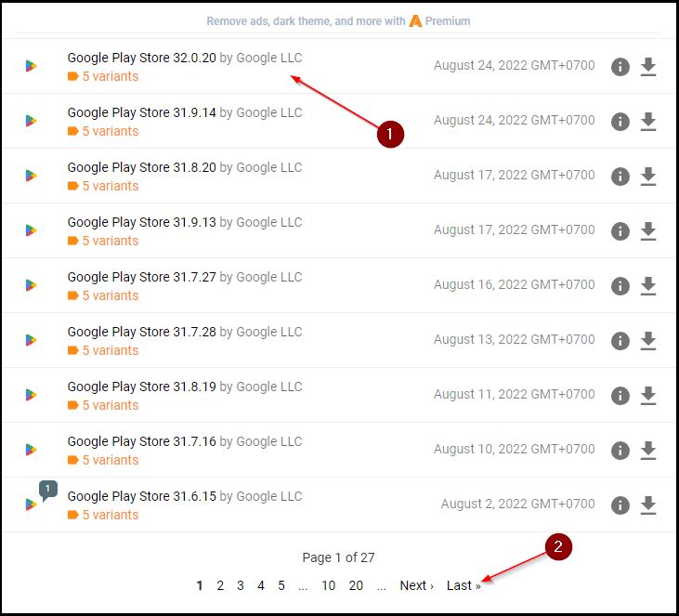This screenshot has height=616, width=679.
Task: Click date 'August 16, 2022 GMT+0700'
Action: pos(514,284)
